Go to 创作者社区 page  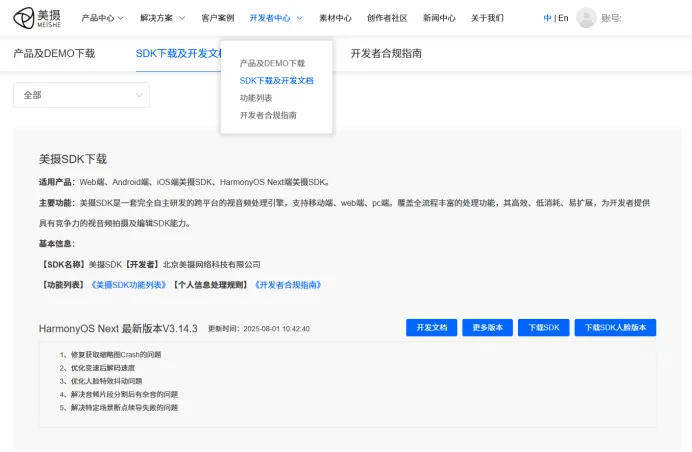pos(387,18)
